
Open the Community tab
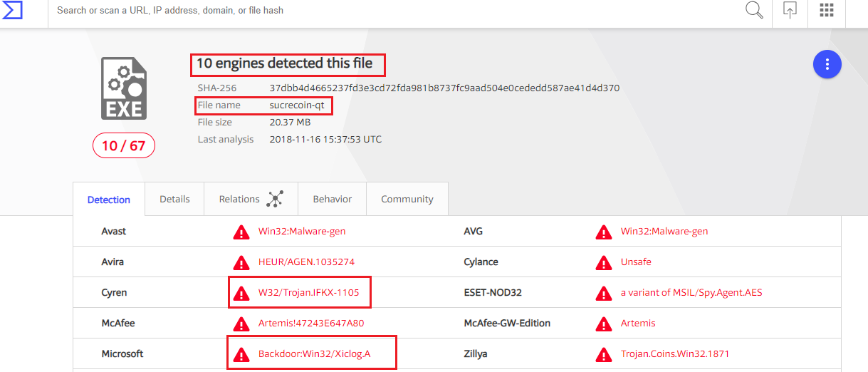pyautogui.click(x=407, y=200)
